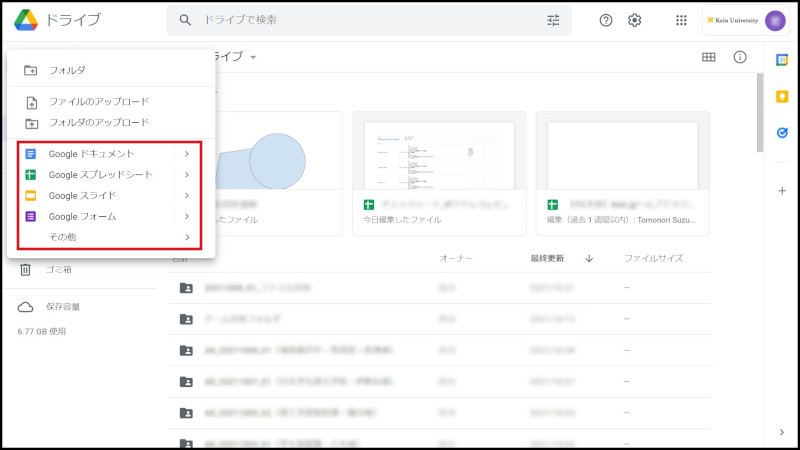Viewport: 800px width, 450px height.
Task: Open Google Calendar in side panel
Action: coord(782,60)
